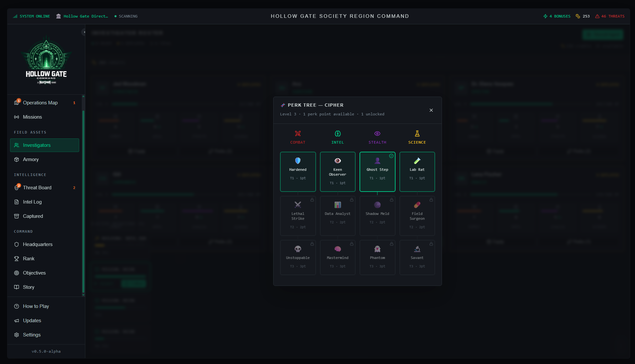Open the Story page
635x364 pixels.
click(44, 287)
